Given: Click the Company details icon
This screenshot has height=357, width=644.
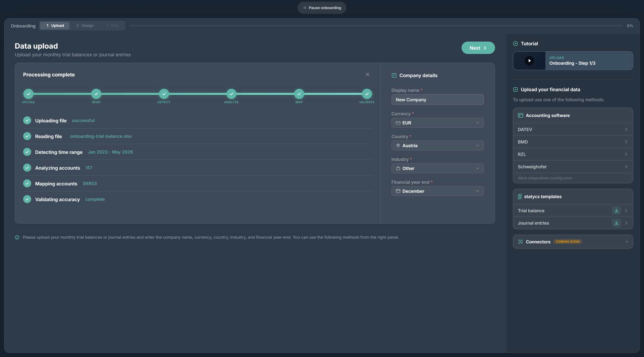Looking at the screenshot, I should coord(394,75).
